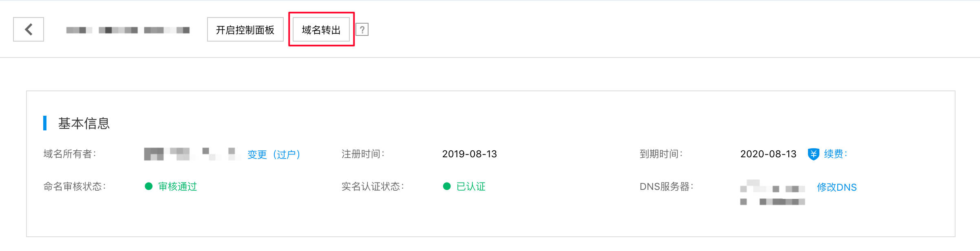Click the DNS服务器 label

pyautogui.click(x=666, y=187)
